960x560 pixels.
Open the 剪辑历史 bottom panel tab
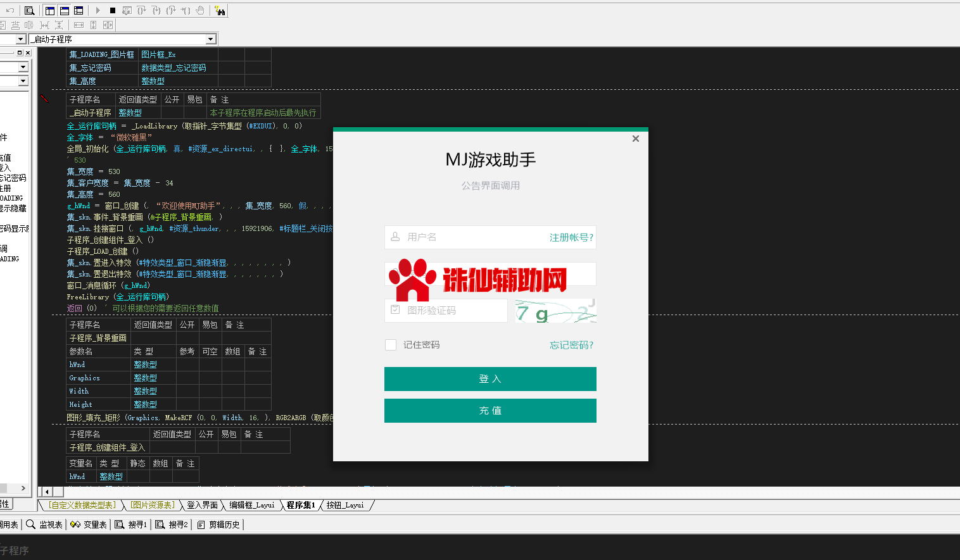click(x=218, y=525)
